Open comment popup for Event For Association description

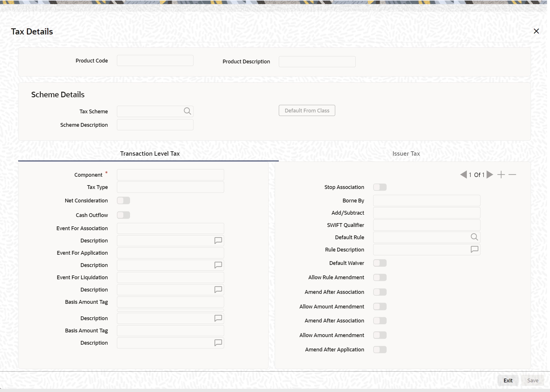pyautogui.click(x=218, y=240)
